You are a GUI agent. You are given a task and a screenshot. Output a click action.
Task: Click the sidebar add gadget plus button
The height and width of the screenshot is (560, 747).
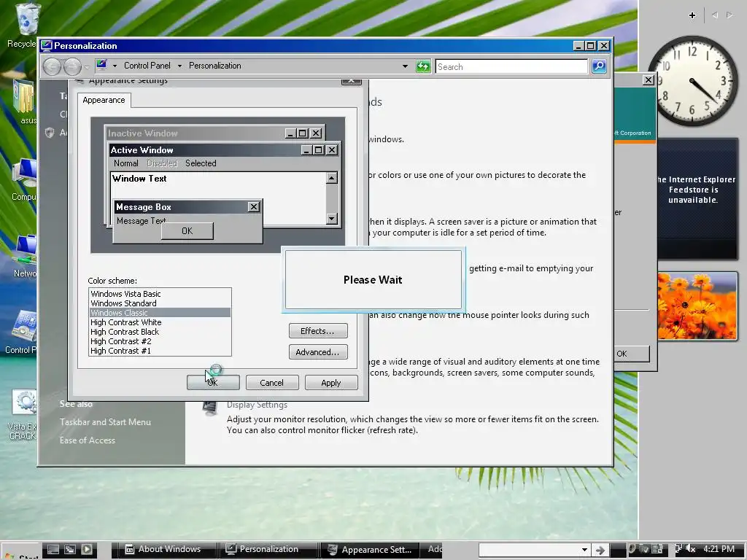click(692, 15)
